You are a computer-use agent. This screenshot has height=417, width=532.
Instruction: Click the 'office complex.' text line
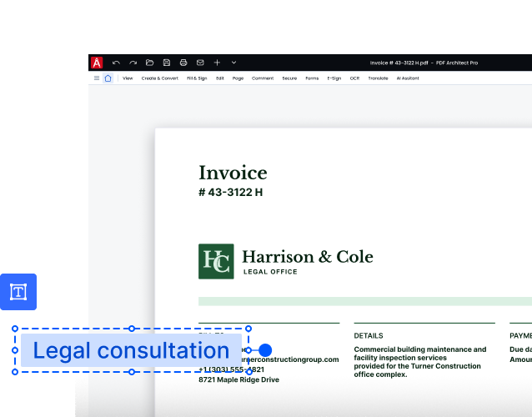(x=380, y=374)
